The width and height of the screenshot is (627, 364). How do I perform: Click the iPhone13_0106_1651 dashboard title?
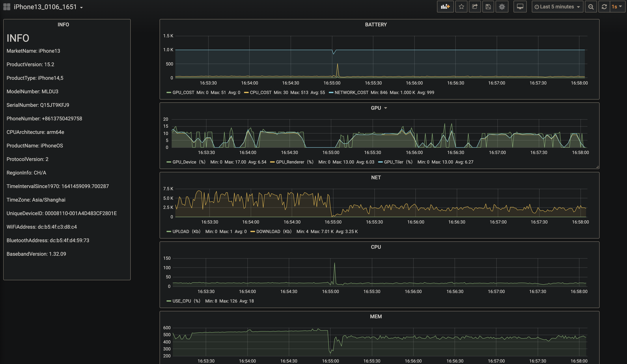pyautogui.click(x=46, y=7)
